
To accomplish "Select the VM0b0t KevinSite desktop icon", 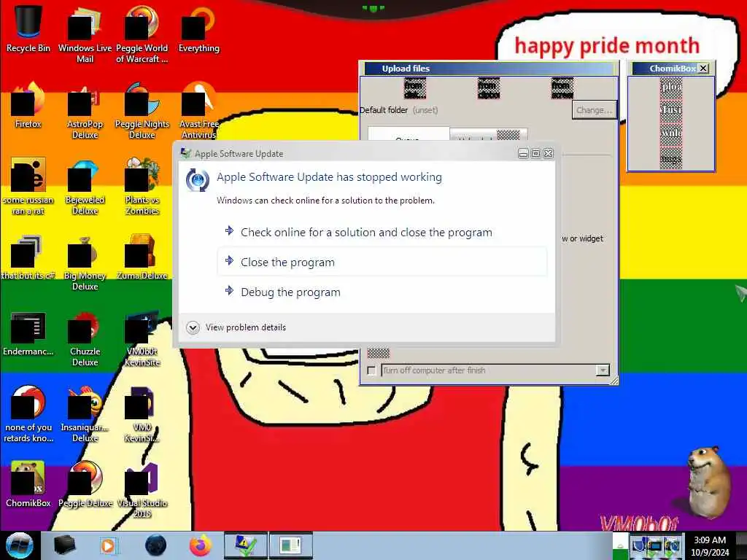I will tap(142, 337).
